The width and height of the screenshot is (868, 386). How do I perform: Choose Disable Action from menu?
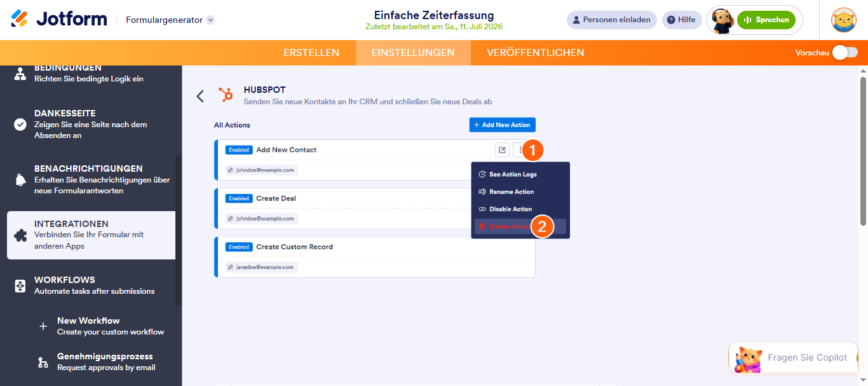[520, 209]
